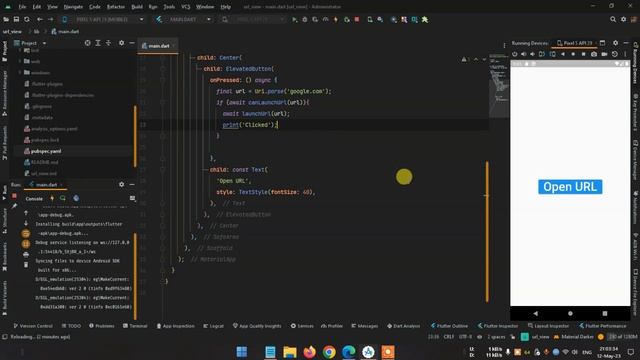Open Logcat tool window
The image size is (640, 360).
pyautogui.click(x=213, y=326)
